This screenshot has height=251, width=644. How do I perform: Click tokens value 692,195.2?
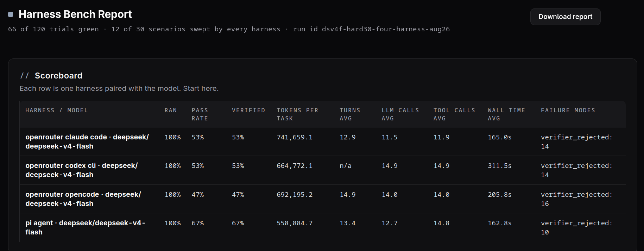[295, 195]
